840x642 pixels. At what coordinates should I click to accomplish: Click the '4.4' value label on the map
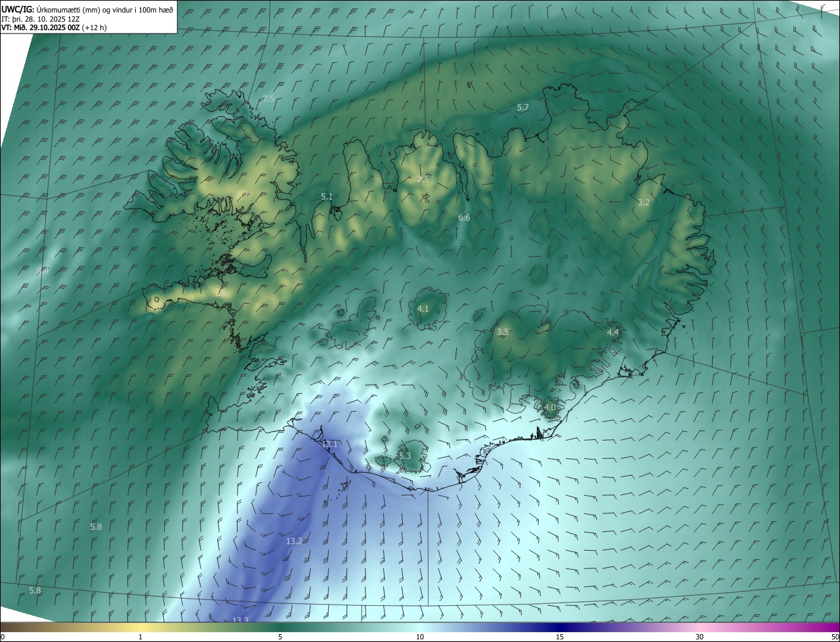(x=613, y=333)
